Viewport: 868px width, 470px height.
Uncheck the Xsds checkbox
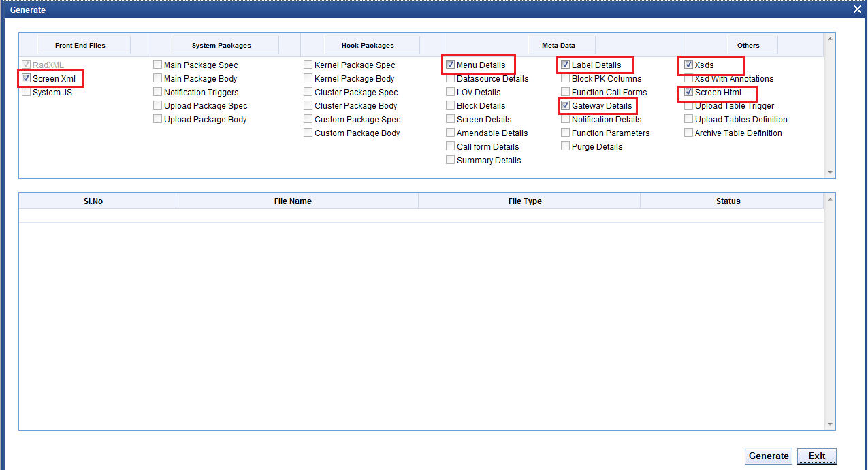689,65
